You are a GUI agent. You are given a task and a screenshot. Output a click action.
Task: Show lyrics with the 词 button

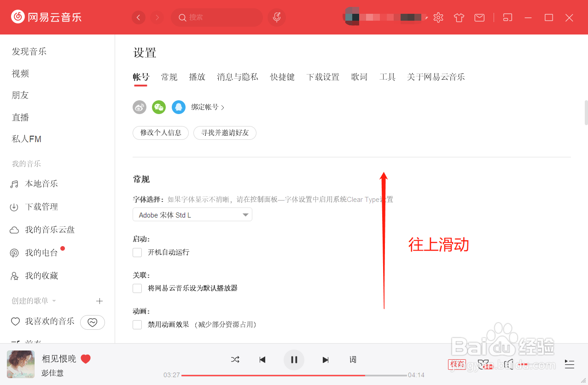pyautogui.click(x=353, y=360)
